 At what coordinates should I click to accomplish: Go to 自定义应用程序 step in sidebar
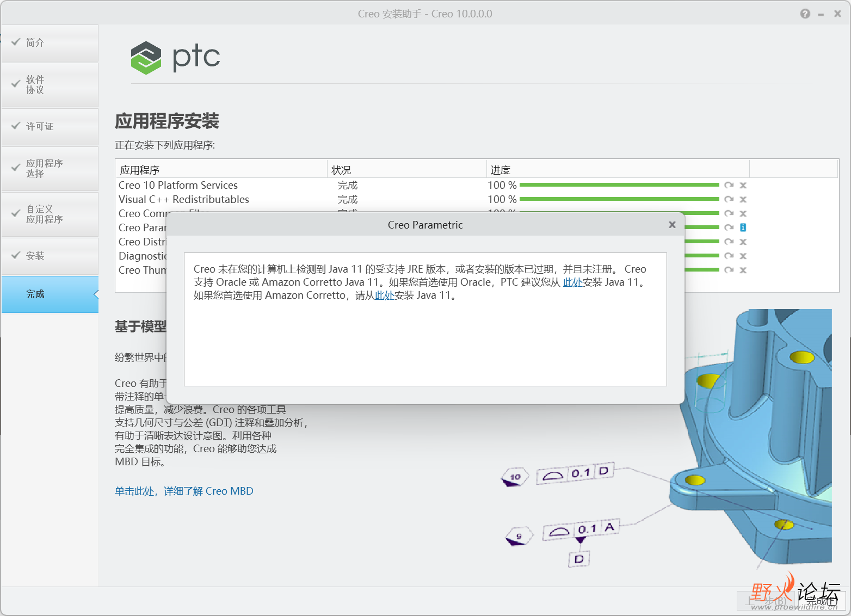coord(50,214)
